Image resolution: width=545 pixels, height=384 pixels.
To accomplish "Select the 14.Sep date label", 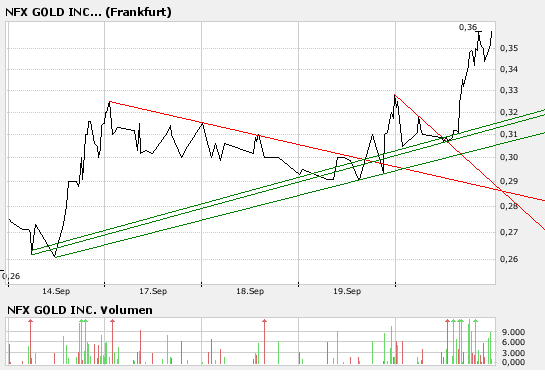I will [x=56, y=291].
